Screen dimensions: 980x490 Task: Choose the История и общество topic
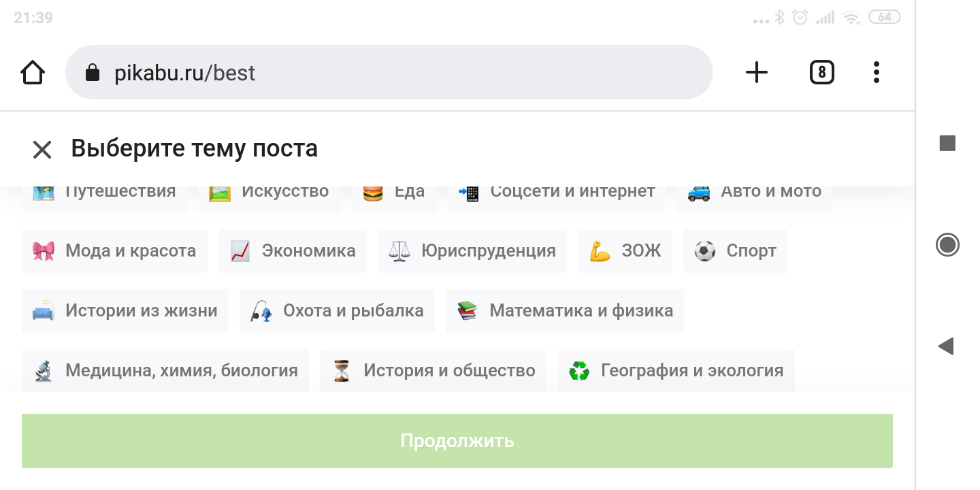433,370
